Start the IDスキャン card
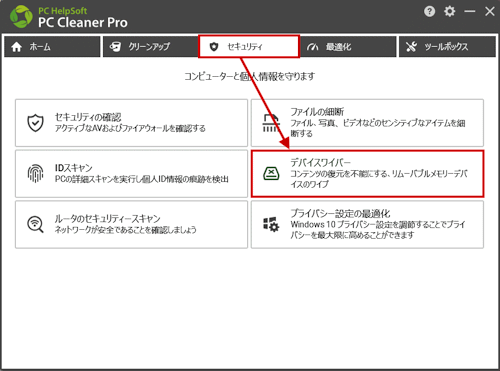The width and height of the screenshot is (500, 371). 131,173
